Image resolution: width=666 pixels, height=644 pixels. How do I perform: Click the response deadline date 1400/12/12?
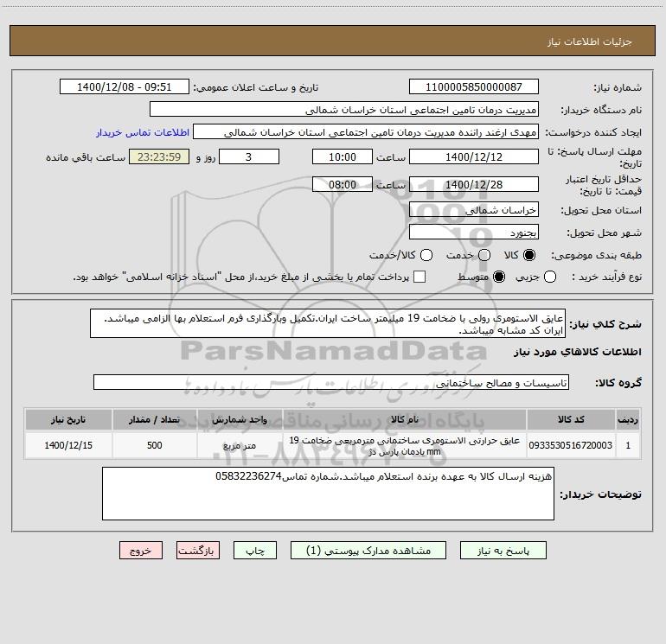(474, 156)
